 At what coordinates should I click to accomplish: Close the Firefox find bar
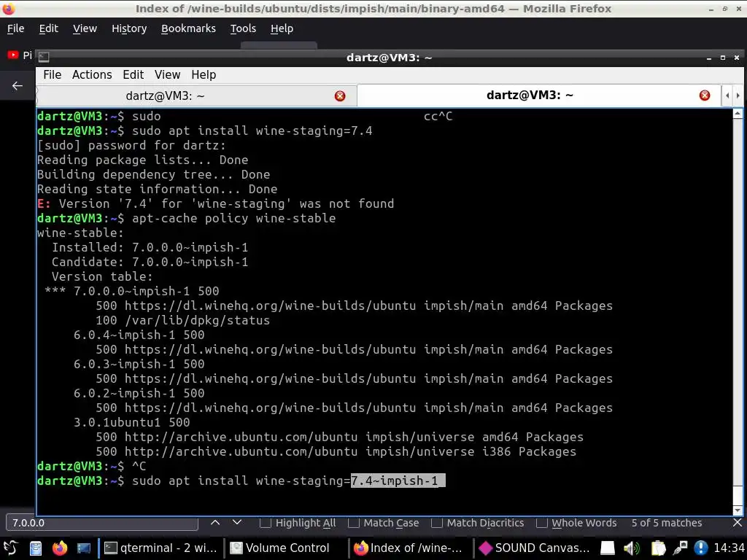[x=738, y=523]
